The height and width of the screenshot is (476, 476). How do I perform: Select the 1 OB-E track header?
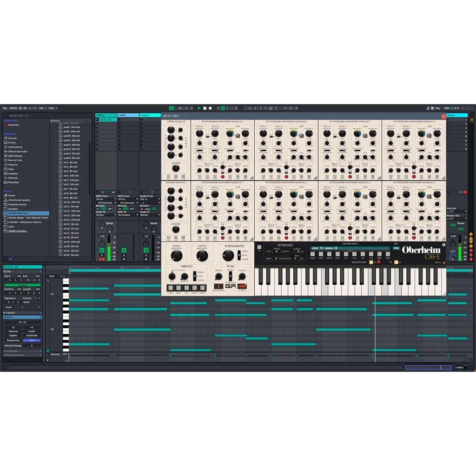coord(106,115)
